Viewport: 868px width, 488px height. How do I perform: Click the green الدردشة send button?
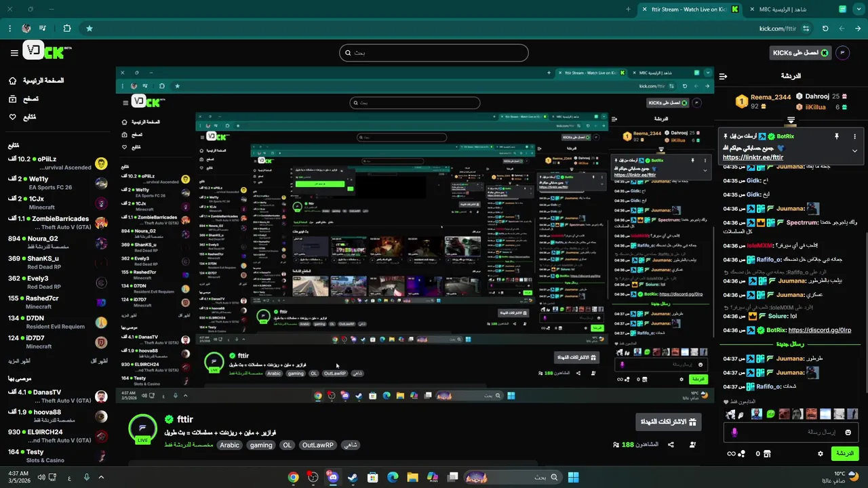pos(845,453)
